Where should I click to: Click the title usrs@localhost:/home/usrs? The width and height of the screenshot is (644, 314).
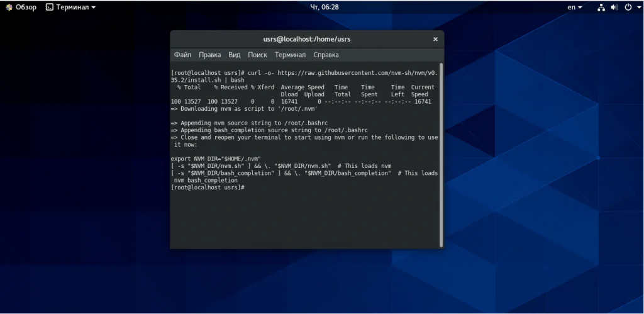[x=307, y=39]
